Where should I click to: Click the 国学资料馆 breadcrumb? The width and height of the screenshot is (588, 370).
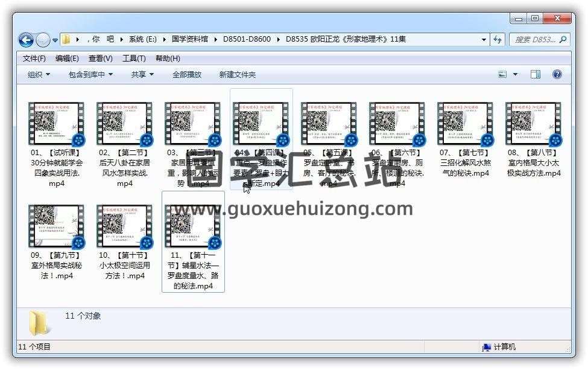click(x=190, y=39)
